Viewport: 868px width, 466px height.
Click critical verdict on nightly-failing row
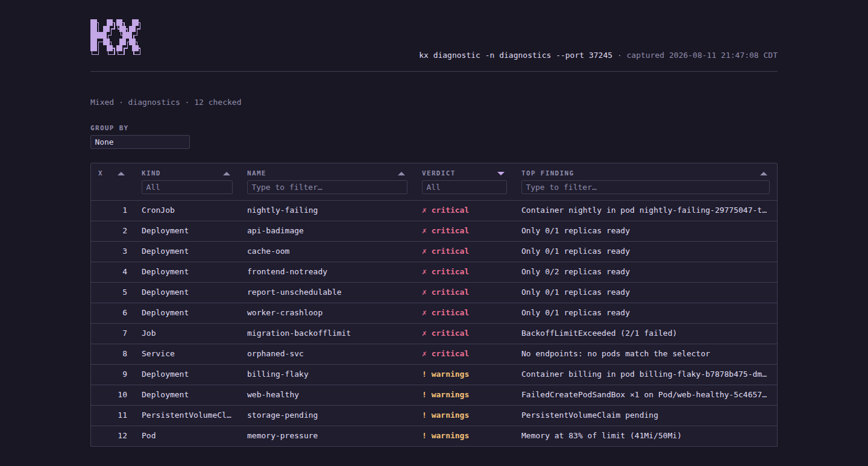point(445,210)
